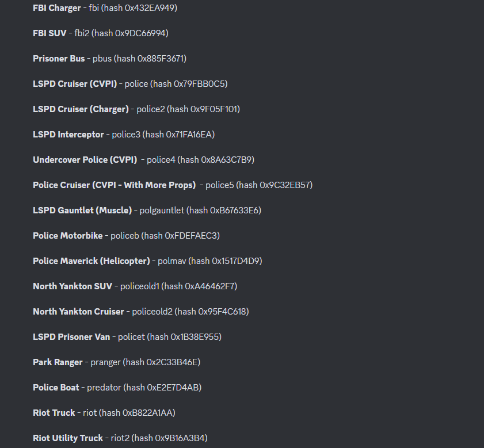The width and height of the screenshot is (484, 448).
Task: Click the LSPD Cruiser (Charger) label
Action: (81, 109)
